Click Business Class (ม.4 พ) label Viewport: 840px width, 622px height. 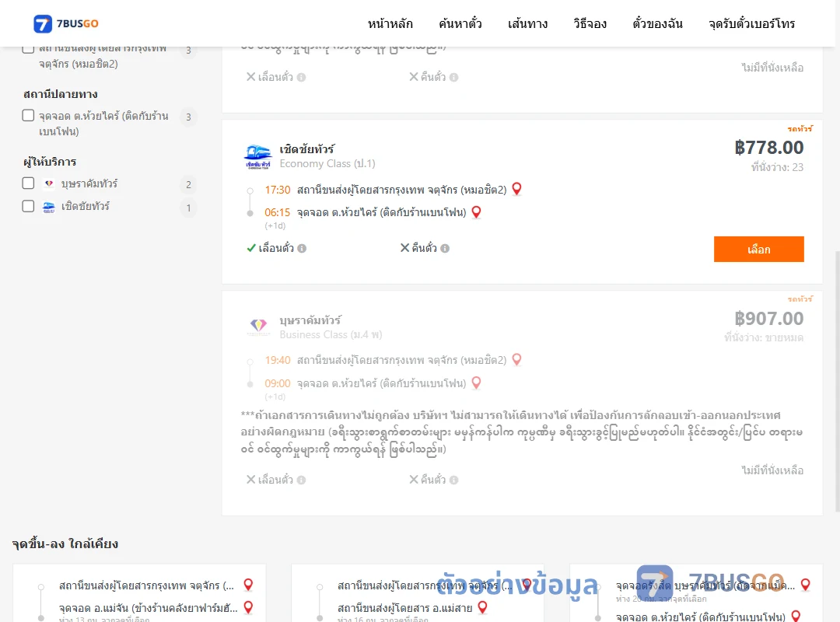click(331, 334)
